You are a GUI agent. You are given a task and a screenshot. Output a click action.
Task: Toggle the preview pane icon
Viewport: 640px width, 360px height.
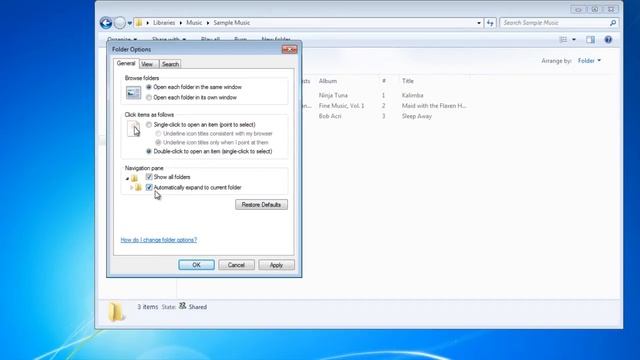click(591, 40)
